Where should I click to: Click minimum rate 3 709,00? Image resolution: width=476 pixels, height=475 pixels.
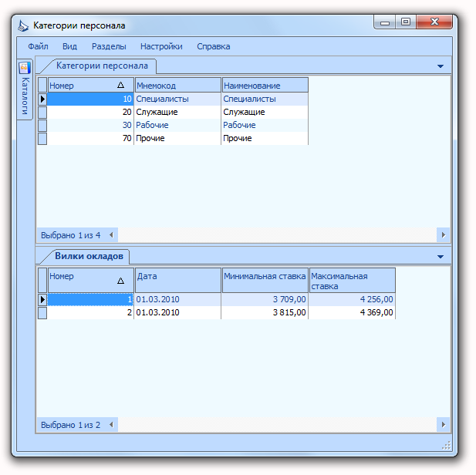265,299
